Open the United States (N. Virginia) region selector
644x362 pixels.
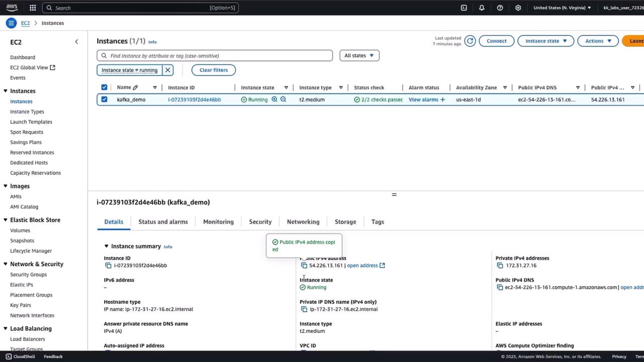tap(562, 8)
